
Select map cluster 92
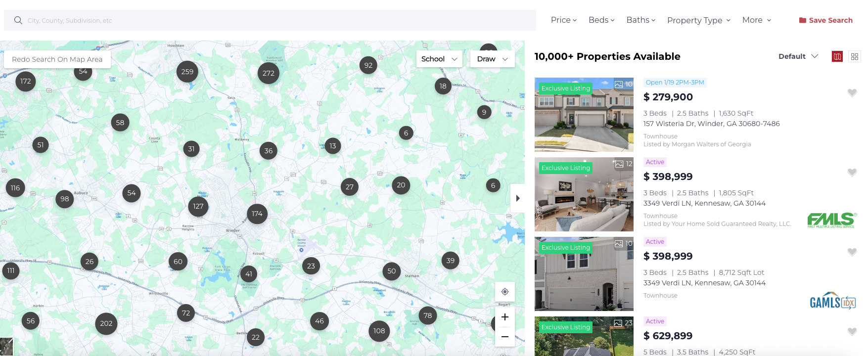(x=368, y=65)
